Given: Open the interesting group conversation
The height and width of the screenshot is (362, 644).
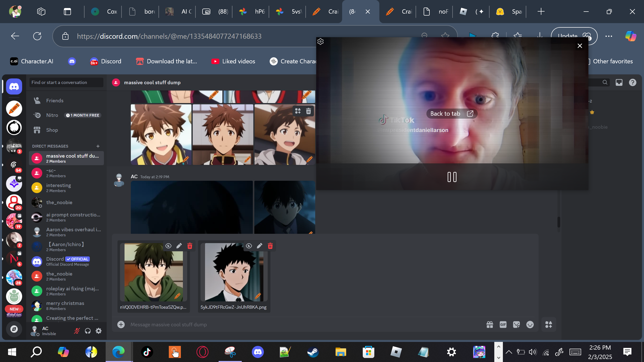Looking at the screenshot, I should (66, 188).
